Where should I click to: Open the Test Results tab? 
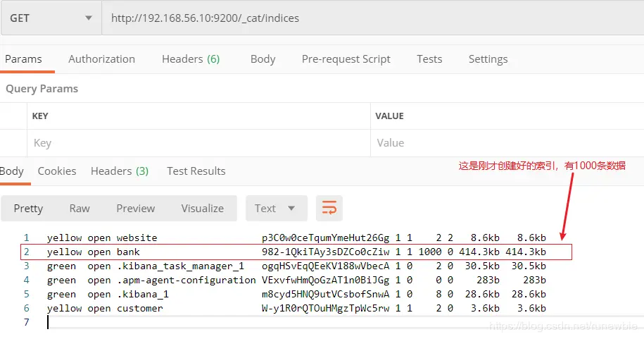tap(196, 171)
